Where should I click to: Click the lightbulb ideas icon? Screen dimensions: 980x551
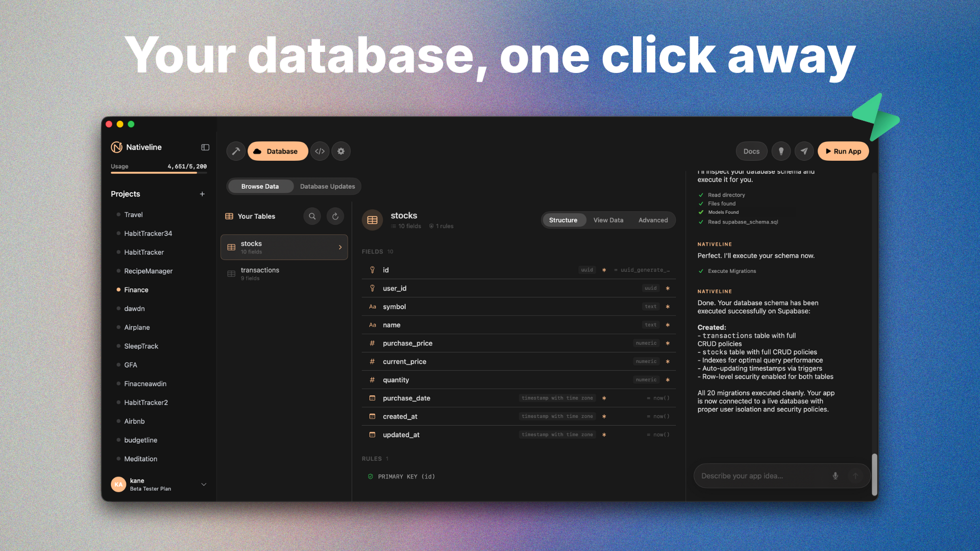tap(781, 151)
